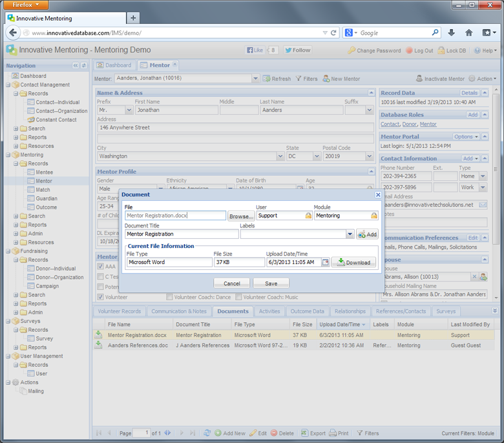Open the Postal Code dropdown
The height and width of the screenshot is (443, 504).
[x=370, y=156]
